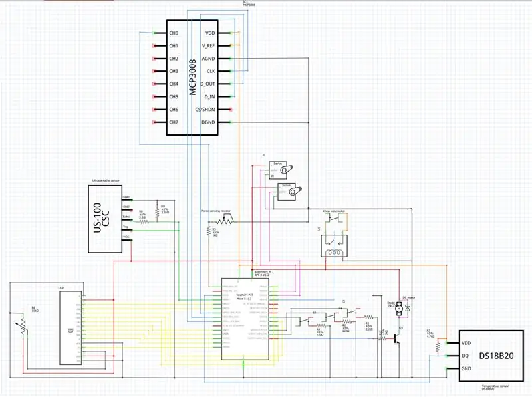Select the "Ultrasonische sensor" caption
Viewport: 532px width, 397px height.
106,180
